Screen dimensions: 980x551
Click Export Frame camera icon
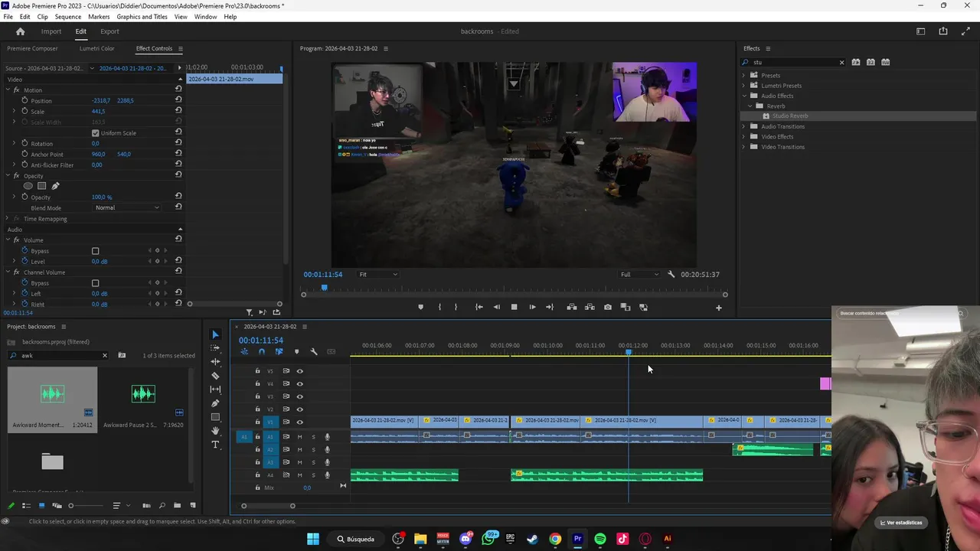click(x=607, y=307)
